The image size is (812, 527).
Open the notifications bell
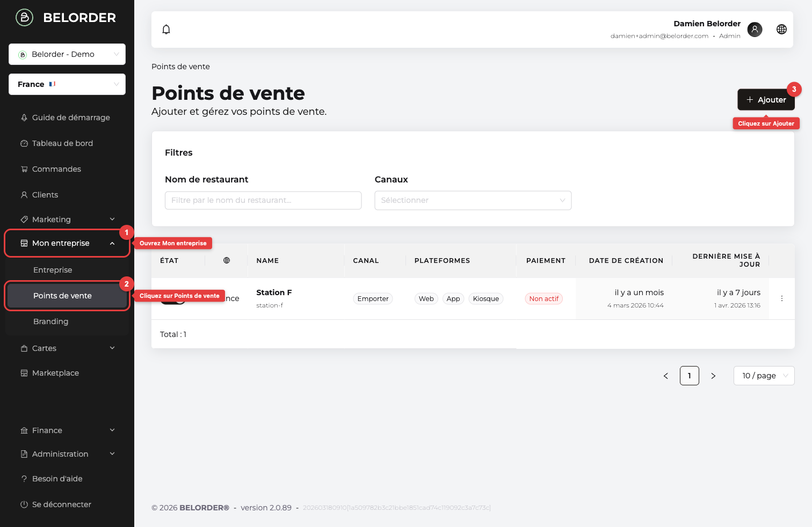166,30
